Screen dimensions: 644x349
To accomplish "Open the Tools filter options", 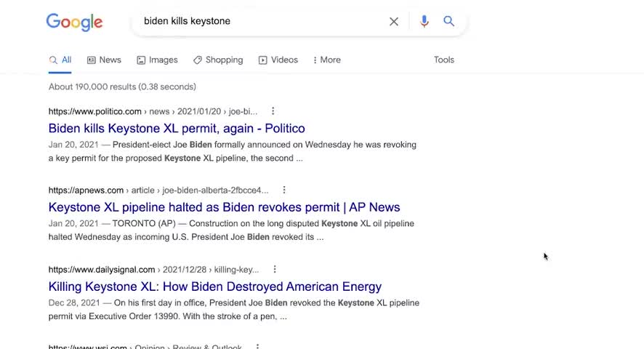I will (444, 60).
